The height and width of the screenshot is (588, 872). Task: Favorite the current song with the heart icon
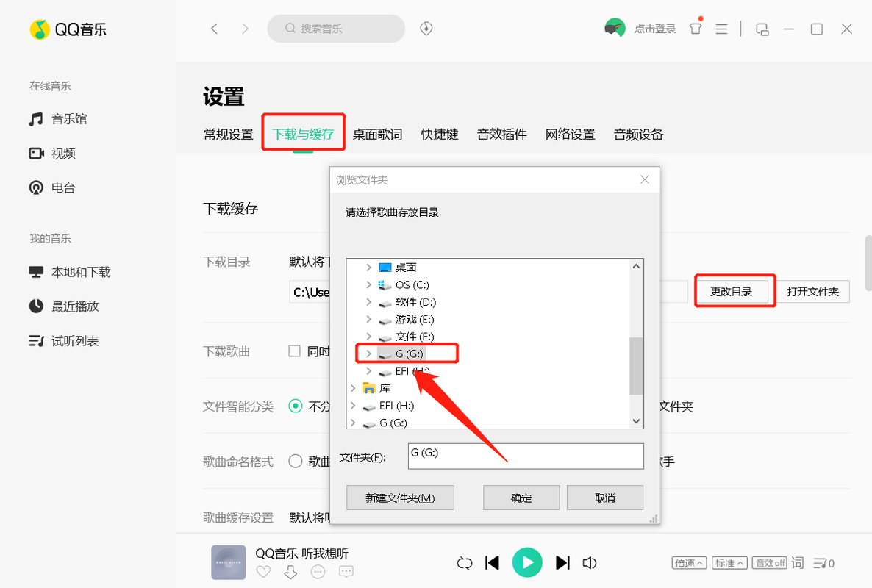click(x=263, y=571)
